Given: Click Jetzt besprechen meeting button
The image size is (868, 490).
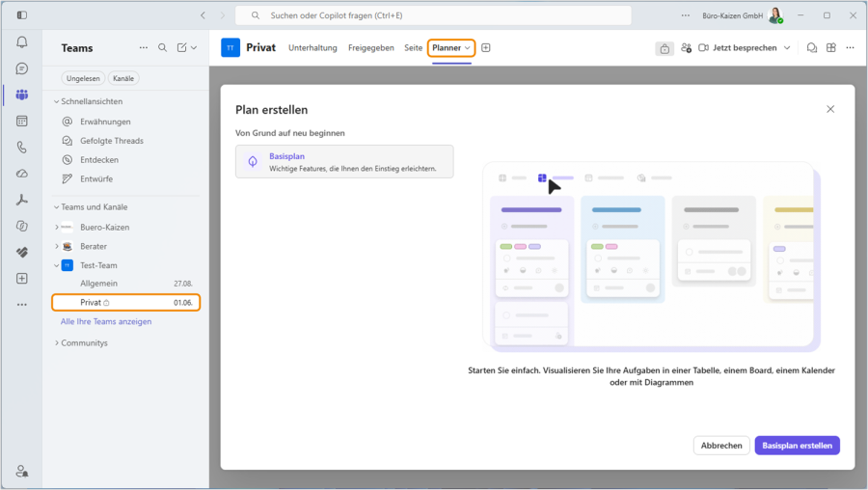Looking at the screenshot, I should 738,48.
